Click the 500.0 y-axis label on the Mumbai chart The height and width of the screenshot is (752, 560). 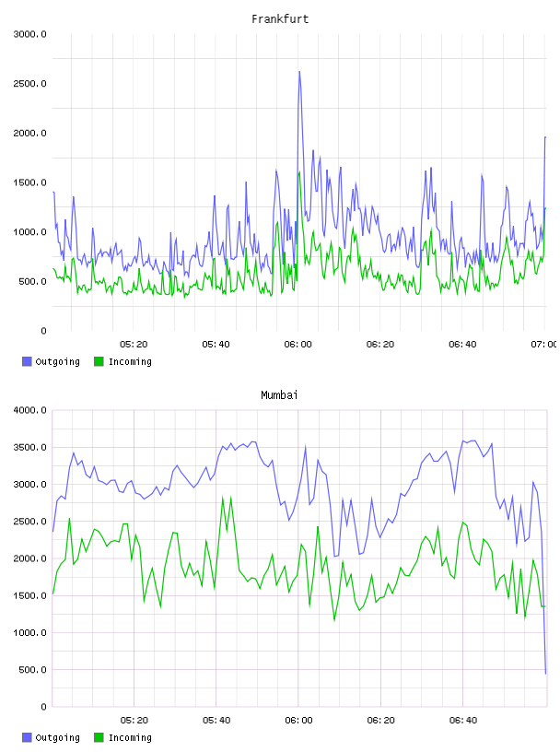click(32, 670)
